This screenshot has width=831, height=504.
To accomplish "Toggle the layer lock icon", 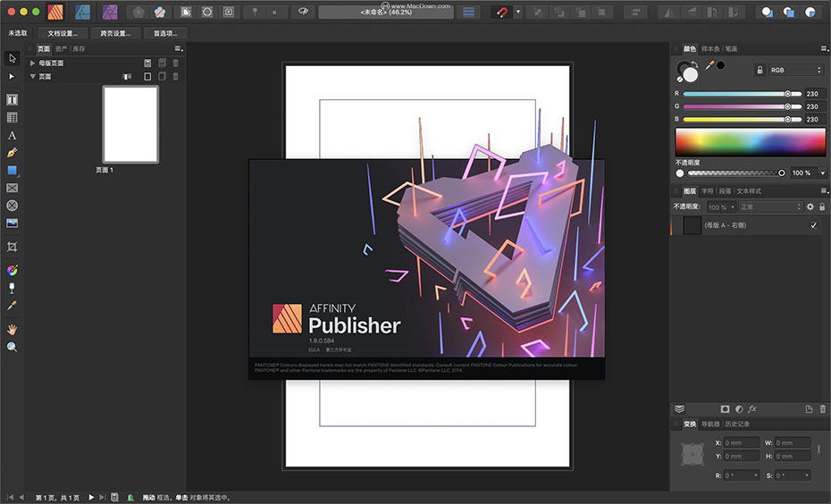I will [822, 206].
